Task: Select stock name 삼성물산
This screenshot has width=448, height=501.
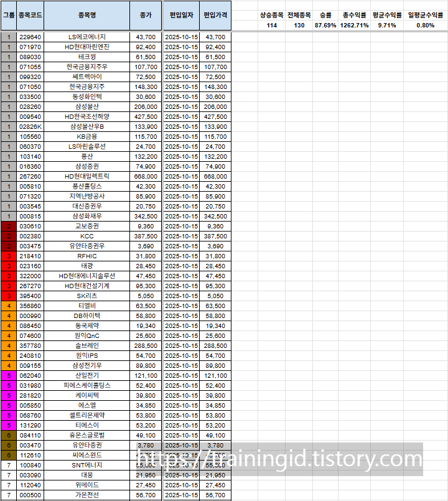Action: 87,106
